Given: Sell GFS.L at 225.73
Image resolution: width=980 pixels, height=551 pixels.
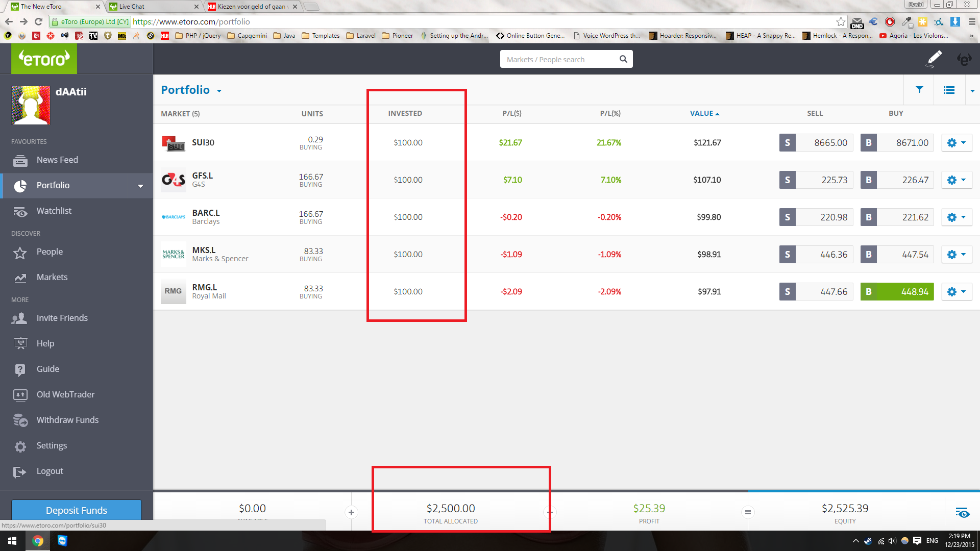Looking at the screenshot, I should pos(816,180).
